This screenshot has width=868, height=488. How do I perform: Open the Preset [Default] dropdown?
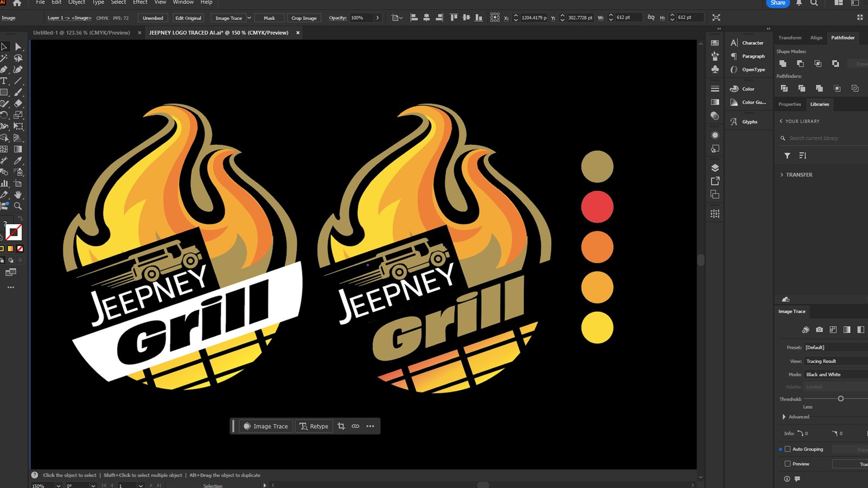point(835,347)
